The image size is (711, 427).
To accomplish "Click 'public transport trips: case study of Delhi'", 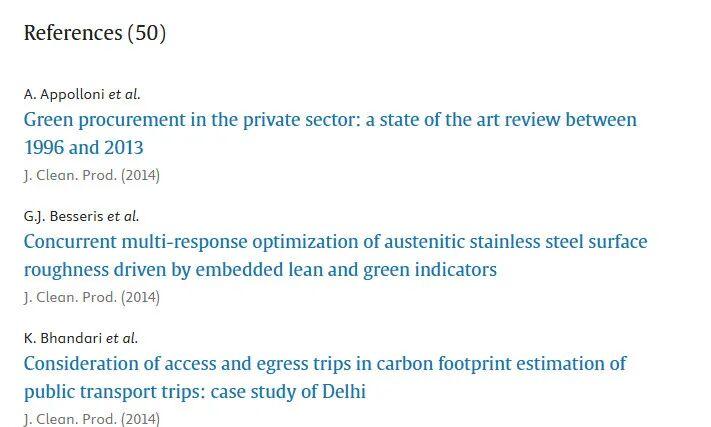I will [195, 392].
